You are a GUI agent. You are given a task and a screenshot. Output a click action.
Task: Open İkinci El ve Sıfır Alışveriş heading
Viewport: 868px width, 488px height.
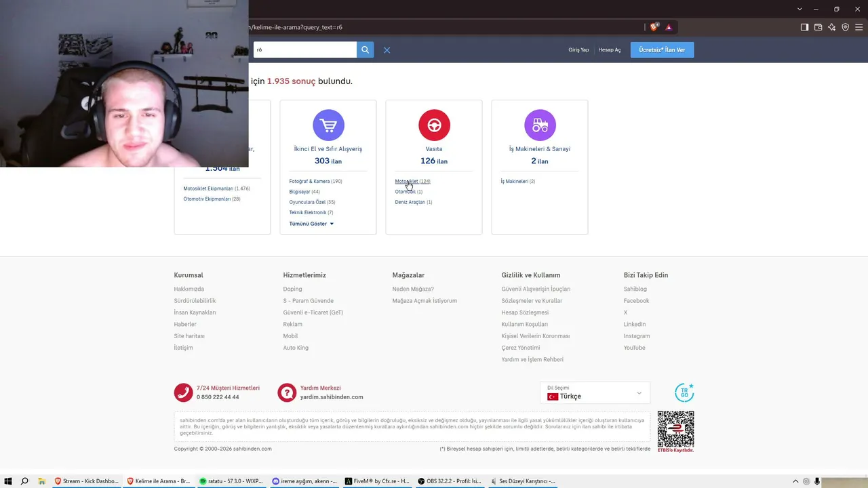[x=328, y=149]
